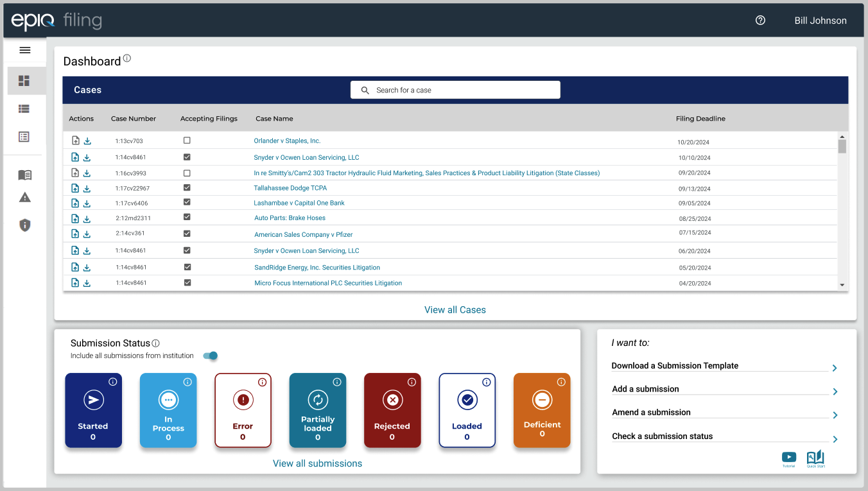Open the Started submissions status card
The image size is (868, 491).
point(93,410)
